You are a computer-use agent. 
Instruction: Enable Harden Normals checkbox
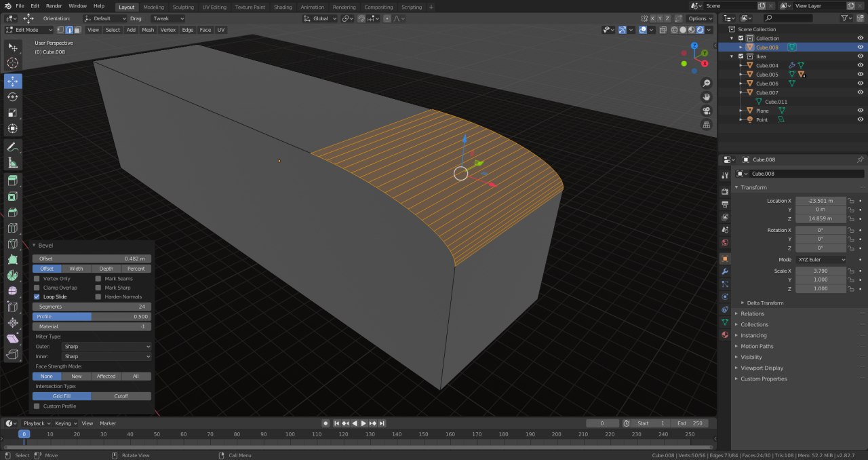(98, 296)
